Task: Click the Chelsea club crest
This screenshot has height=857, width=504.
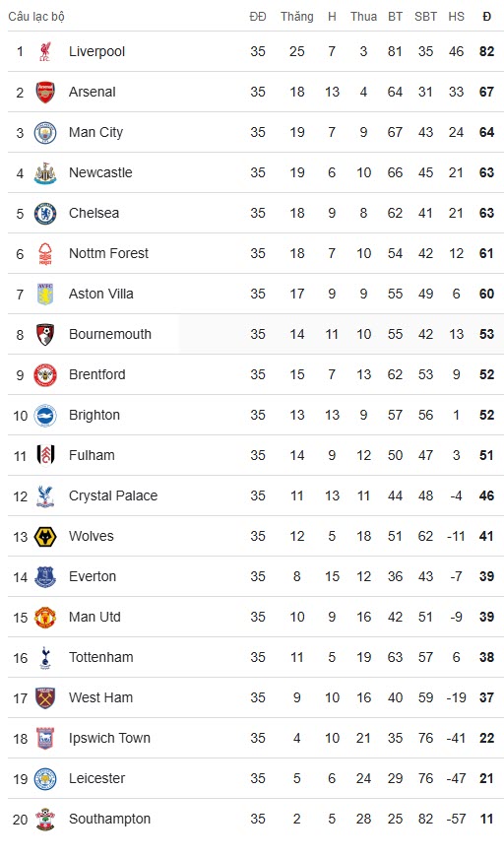Action: coord(45,214)
